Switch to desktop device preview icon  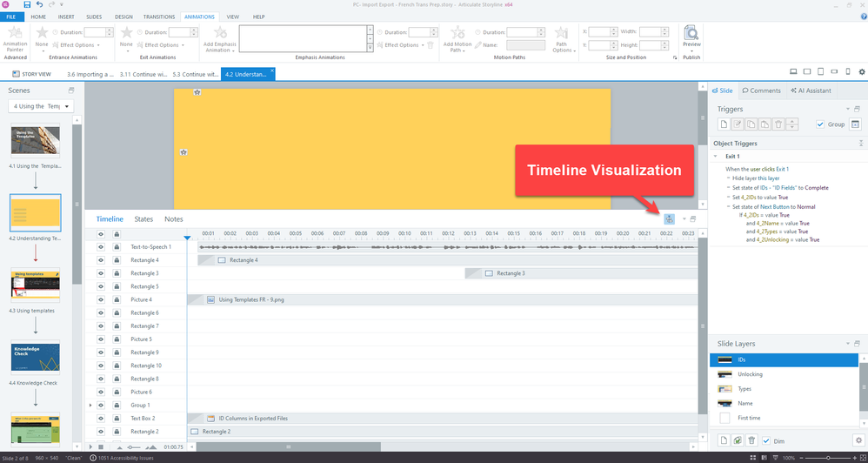pos(793,71)
